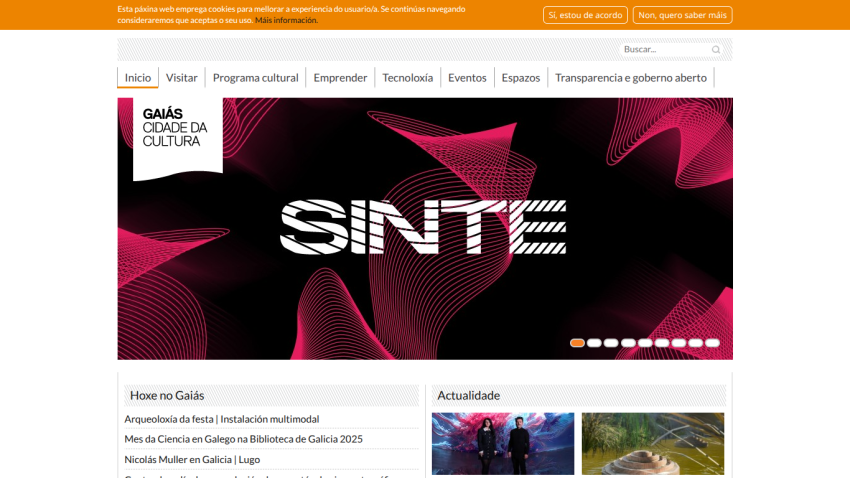Click the Gaiás Cidade da Cultura logo
The width and height of the screenshot is (850, 478).
click(178, 138)
